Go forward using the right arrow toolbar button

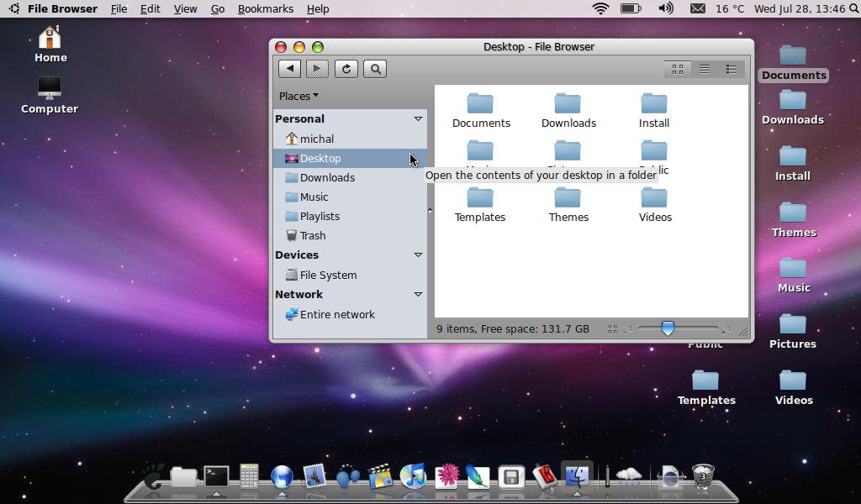[x=317, y=69]
